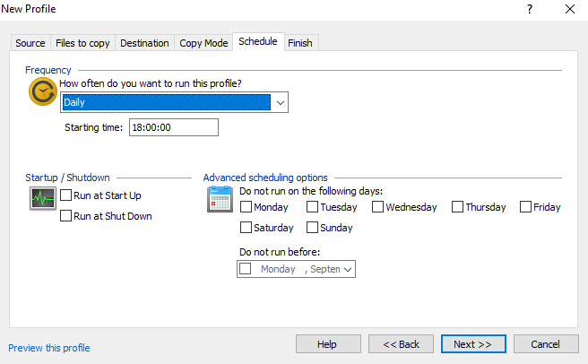Viewport: 588px width, 364px height.
Task: Enable Run at Start Up checkbox
Action: click(x=66, y=195)
